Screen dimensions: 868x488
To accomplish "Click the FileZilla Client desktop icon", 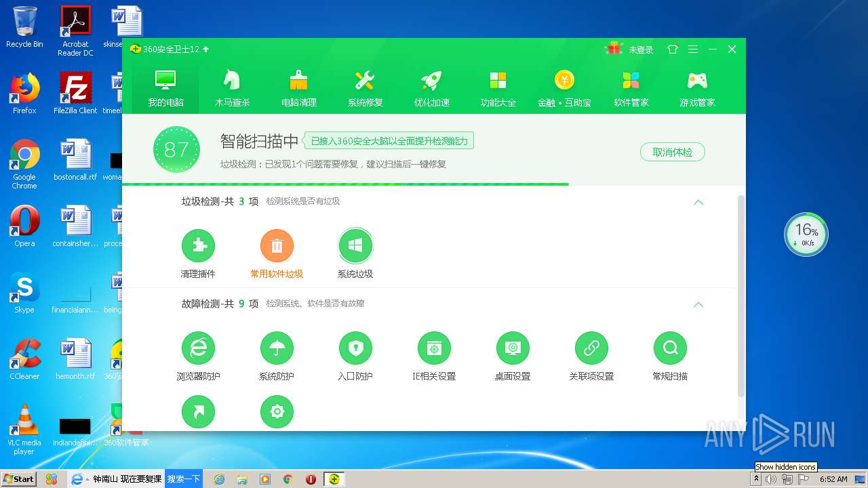I will (75, 94).
